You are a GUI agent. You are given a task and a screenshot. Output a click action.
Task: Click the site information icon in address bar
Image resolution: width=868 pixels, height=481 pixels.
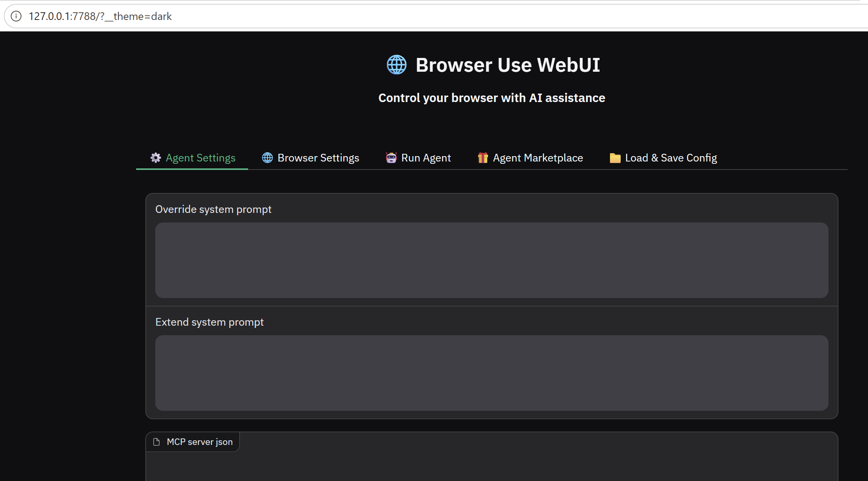point(16,16)
